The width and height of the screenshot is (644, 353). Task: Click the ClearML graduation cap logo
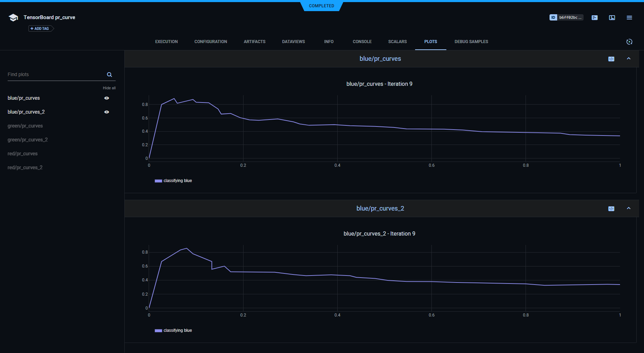pyautogui.click(x=13, y=18)
